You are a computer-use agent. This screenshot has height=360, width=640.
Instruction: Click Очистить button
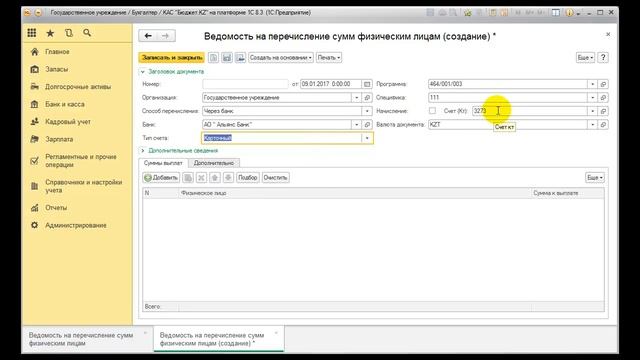point(276,178)
